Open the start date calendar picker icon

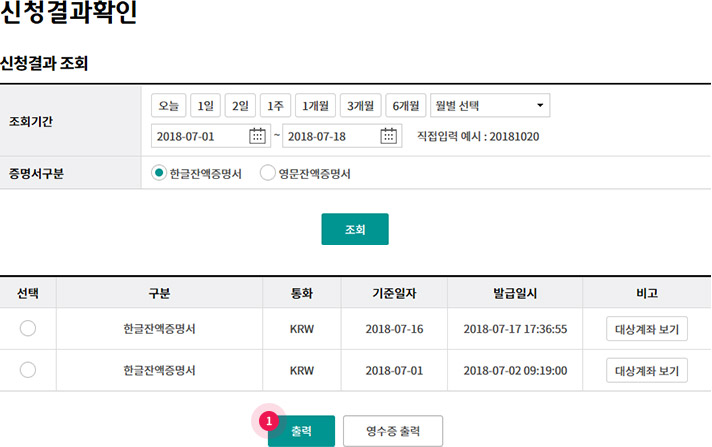(x=258, y=136)
